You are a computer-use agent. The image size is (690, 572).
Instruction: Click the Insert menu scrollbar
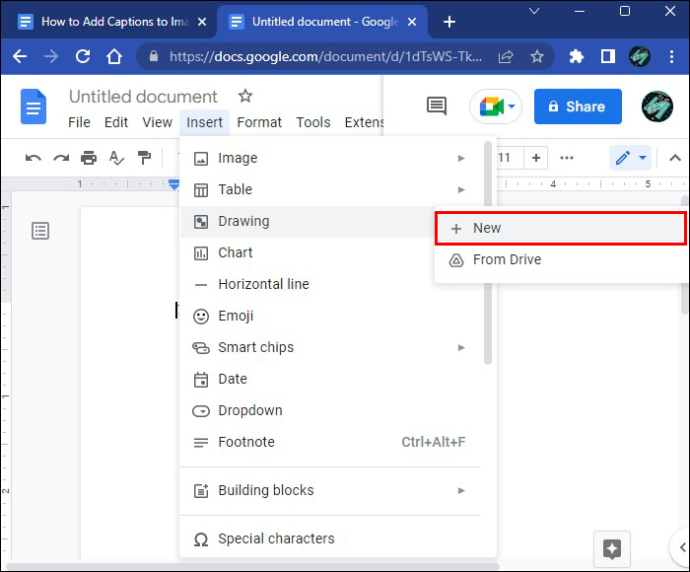point(488,253)
